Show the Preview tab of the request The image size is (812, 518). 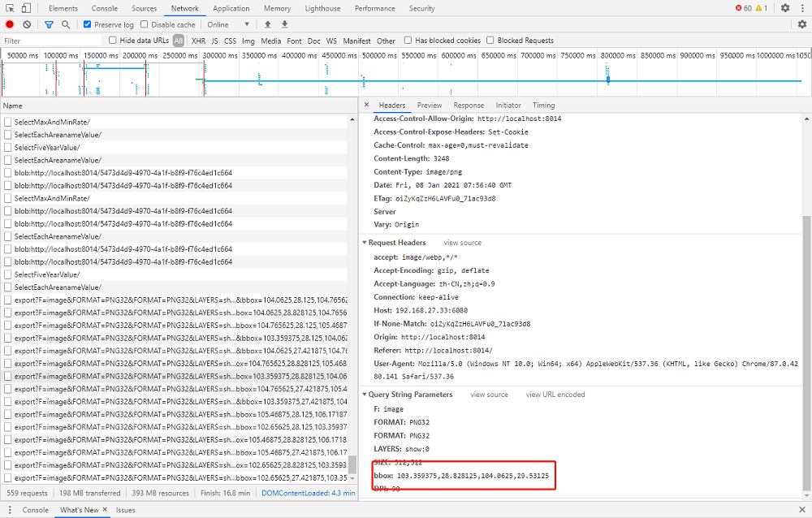[x=430, y=106]
